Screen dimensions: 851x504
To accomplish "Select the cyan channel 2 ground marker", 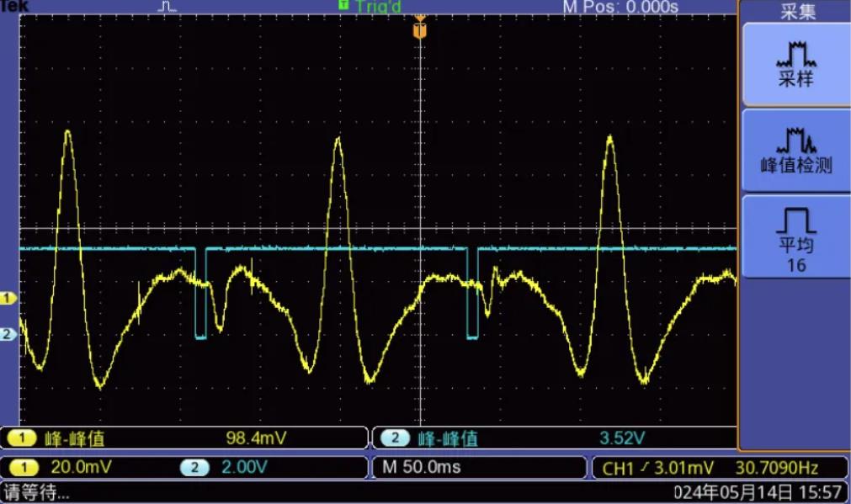I will (x=9, y=334).
